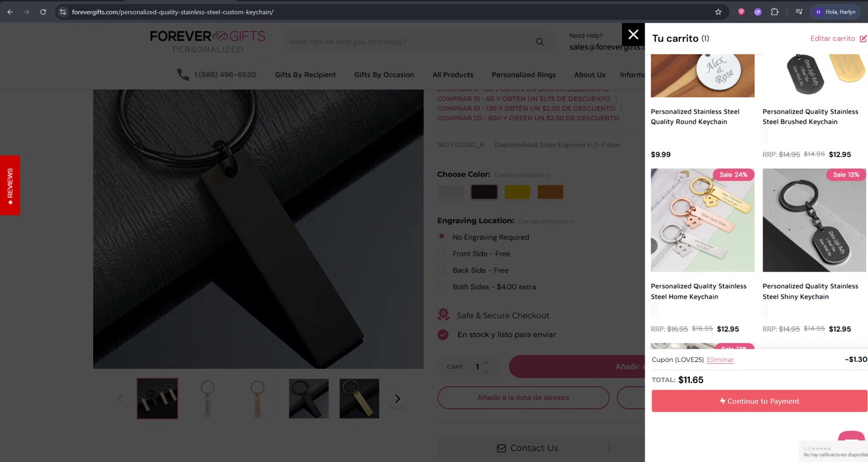Click the Contact Us envelope icon
This screenshot has height=462, width=868.
pyautogui.click(x=501, y=448)
